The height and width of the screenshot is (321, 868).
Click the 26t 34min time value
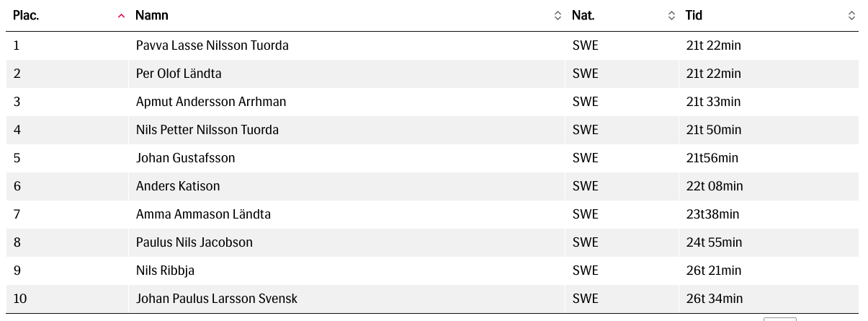pos(714,299)
